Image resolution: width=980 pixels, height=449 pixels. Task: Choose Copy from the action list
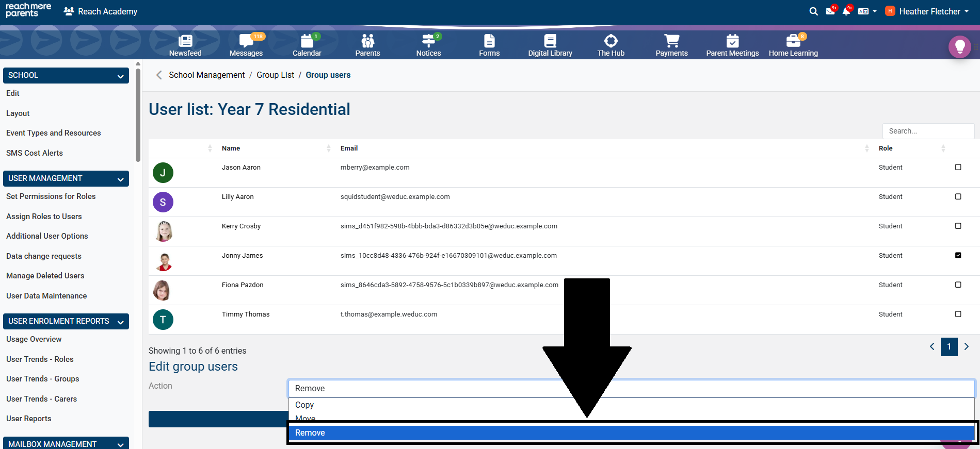tap(304, 405)
